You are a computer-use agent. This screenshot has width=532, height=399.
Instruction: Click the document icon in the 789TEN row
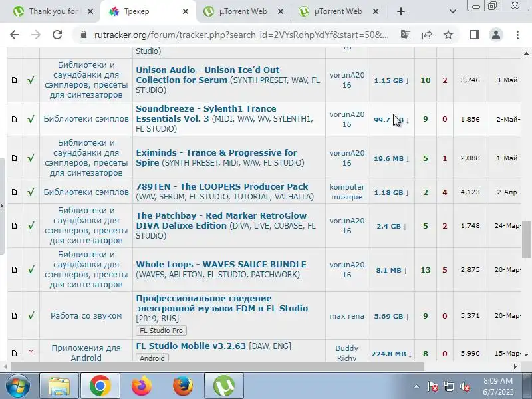coord(14,192)
